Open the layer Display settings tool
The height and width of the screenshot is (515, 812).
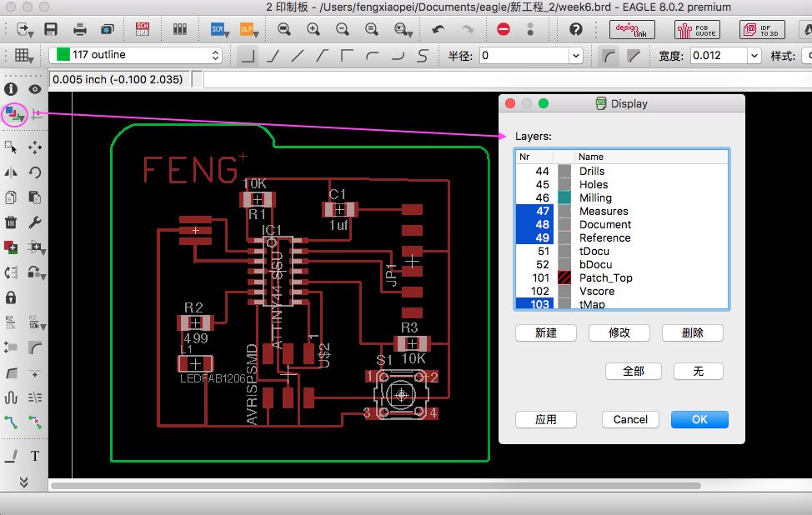(13, 114)
